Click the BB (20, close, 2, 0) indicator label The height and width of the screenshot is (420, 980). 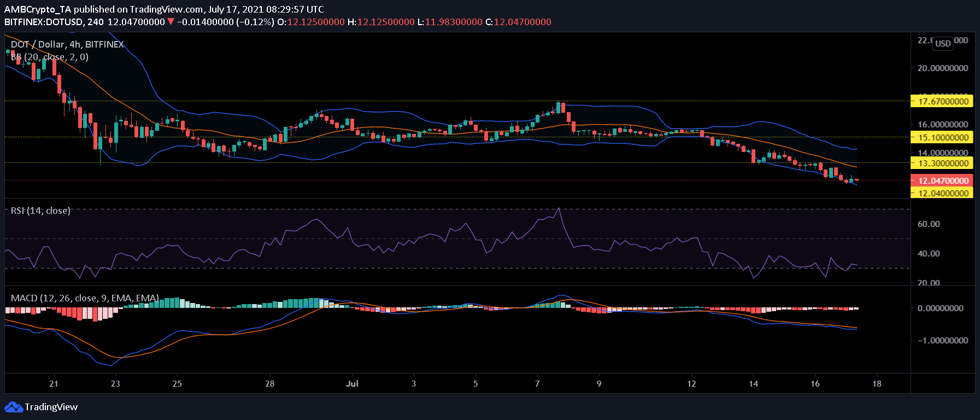click(x=49, y=57)
